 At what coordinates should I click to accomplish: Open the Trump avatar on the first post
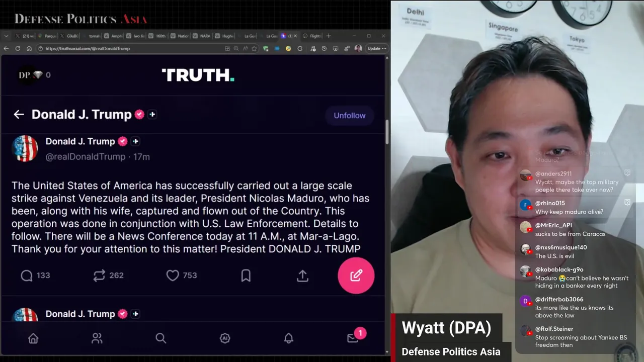coord(25,149)
